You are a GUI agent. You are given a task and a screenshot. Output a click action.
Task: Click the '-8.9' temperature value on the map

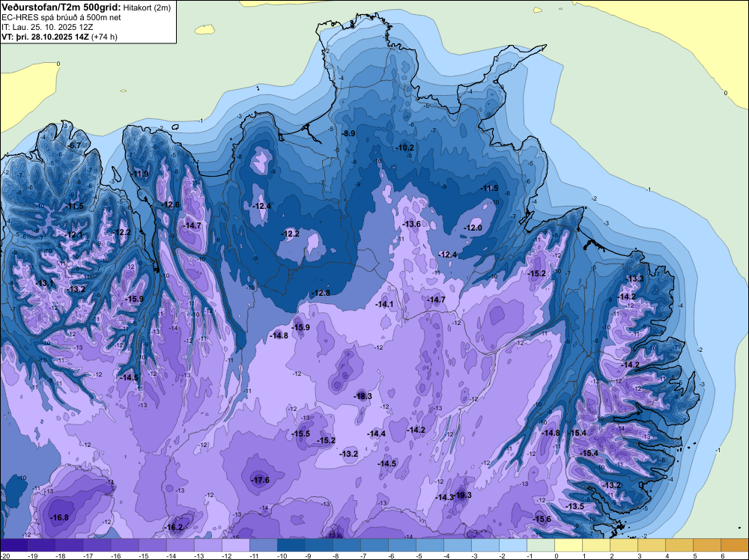click(x=348, y=134)
